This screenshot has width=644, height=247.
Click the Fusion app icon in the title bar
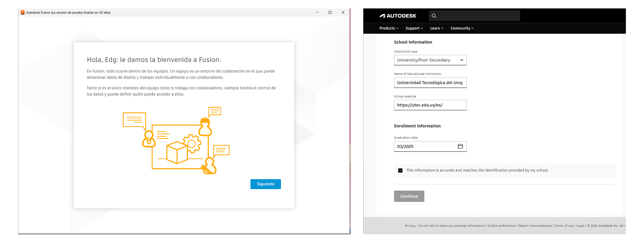(23, 12)
